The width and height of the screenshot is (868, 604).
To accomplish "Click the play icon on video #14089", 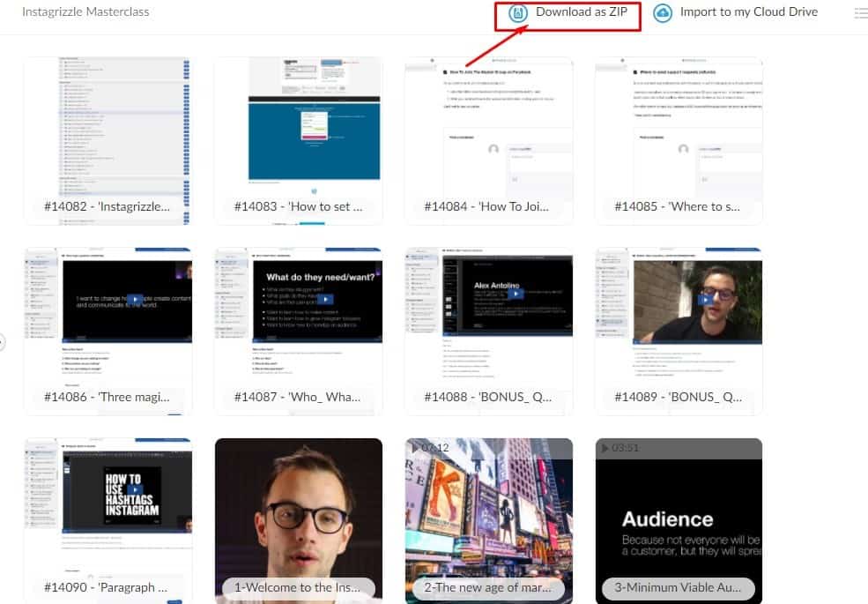I will (x=706, y=298).
